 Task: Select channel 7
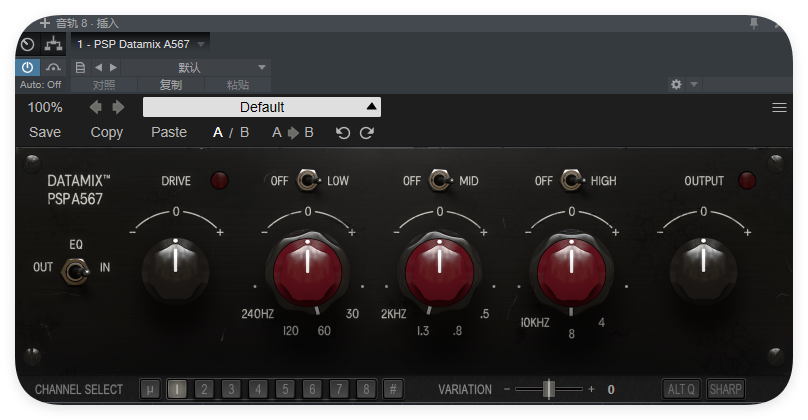pos(339,389)
